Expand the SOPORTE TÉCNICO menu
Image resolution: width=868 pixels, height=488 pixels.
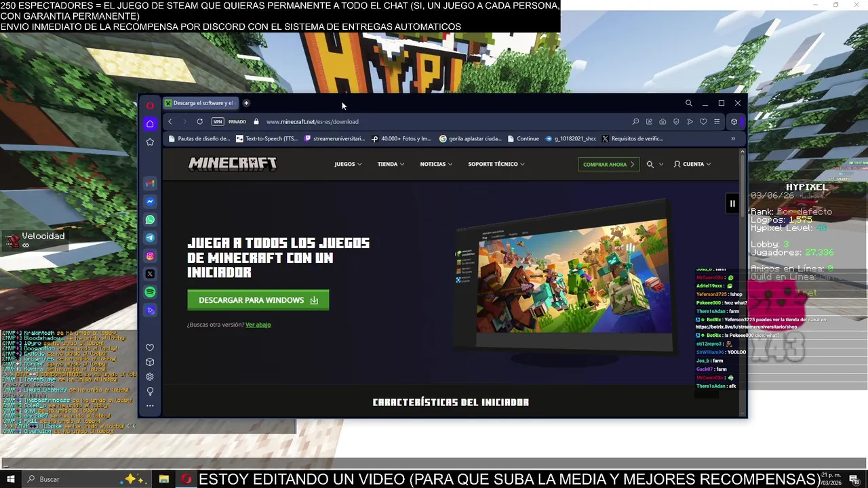tap(496, 164)
